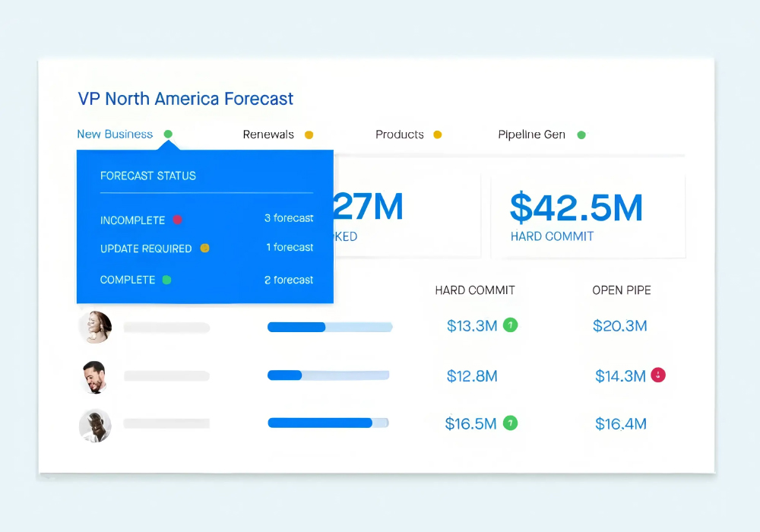Click the $42.5M Hard Commit card
760x532 pixels.
point(587,216)
